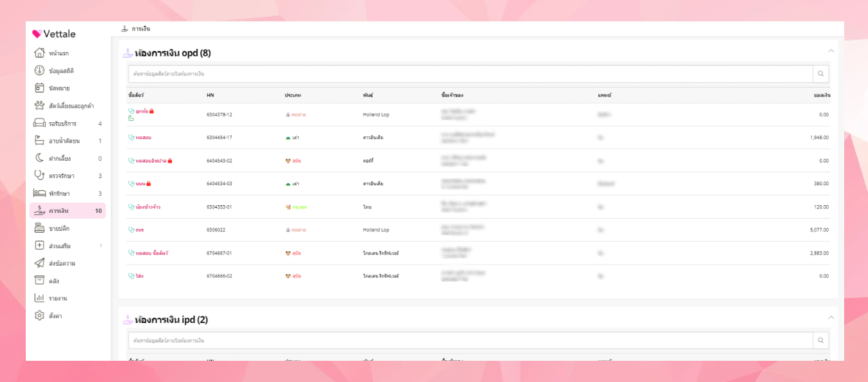The image size is (868, 382).
Task: Collapse the ห้องการเงิน ipd panel chevron
Action: [x=831, y=317]
